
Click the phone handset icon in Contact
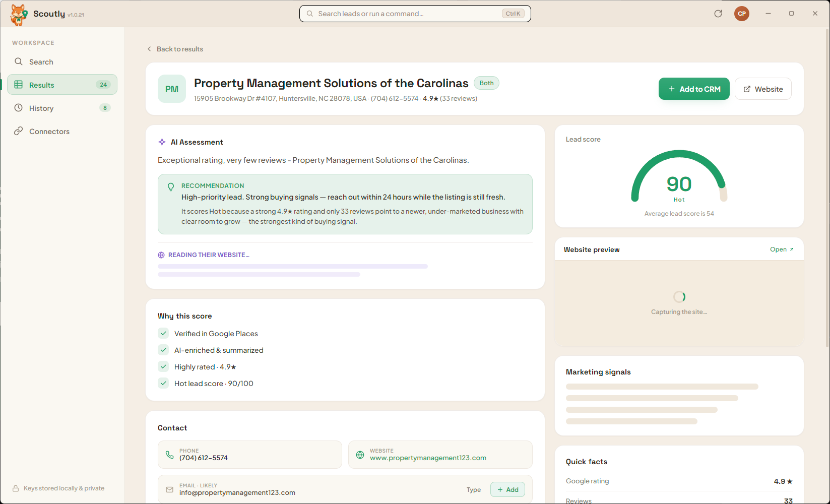point(170,455)
